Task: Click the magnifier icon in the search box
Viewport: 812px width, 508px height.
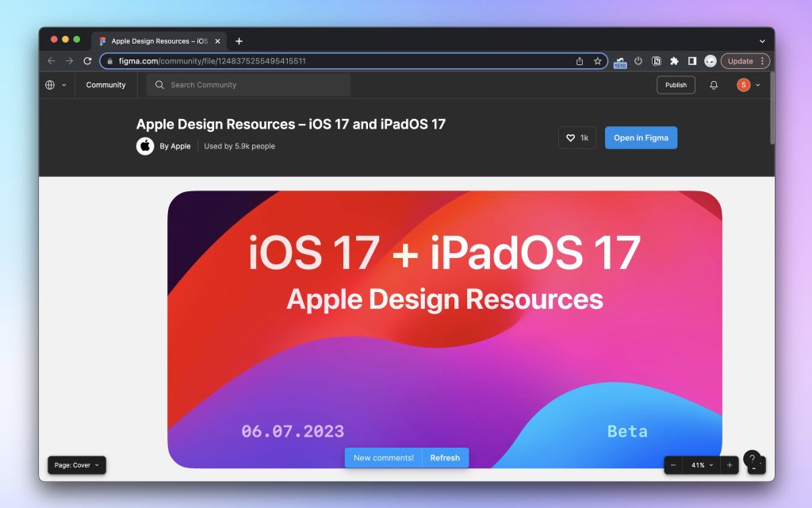Action: click(159, 85)
